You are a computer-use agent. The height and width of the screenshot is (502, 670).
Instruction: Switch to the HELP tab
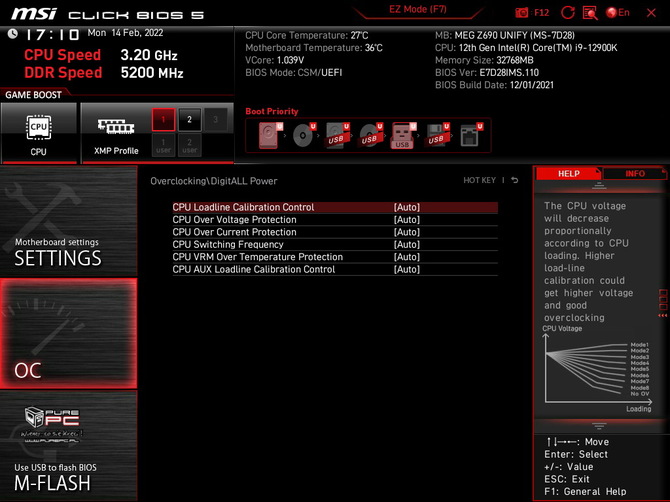(x=568, y=173)
